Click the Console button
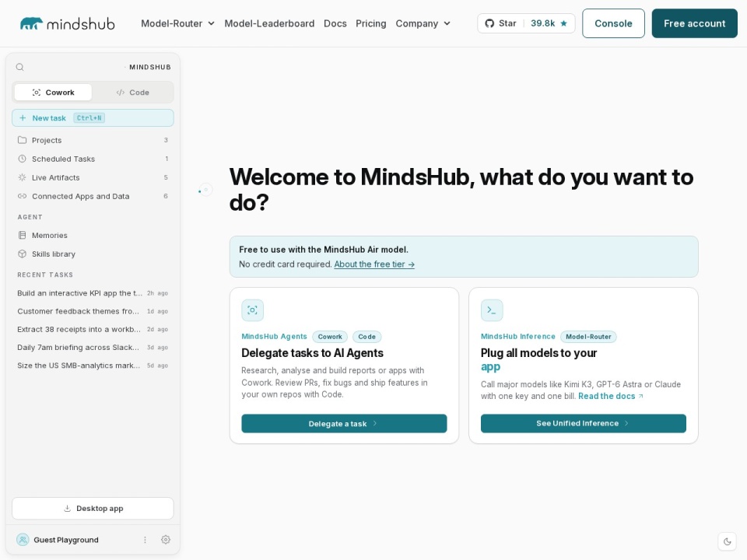Image resolution: width=747 pixels, height=560 pixels. pos(613,23)
